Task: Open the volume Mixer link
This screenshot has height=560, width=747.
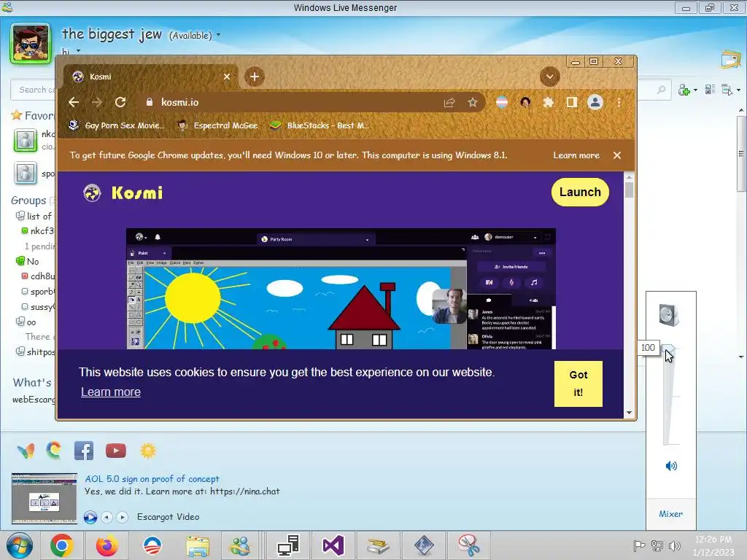Action: click(671, 514)
